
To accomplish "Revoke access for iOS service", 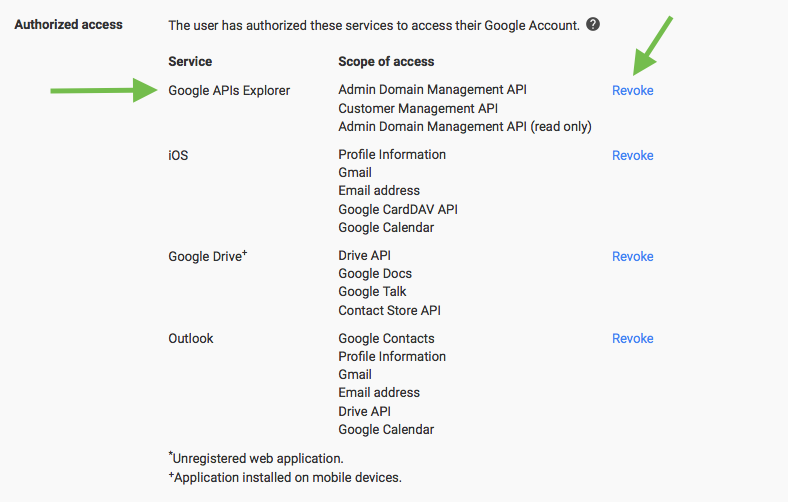I will (633, 155).
